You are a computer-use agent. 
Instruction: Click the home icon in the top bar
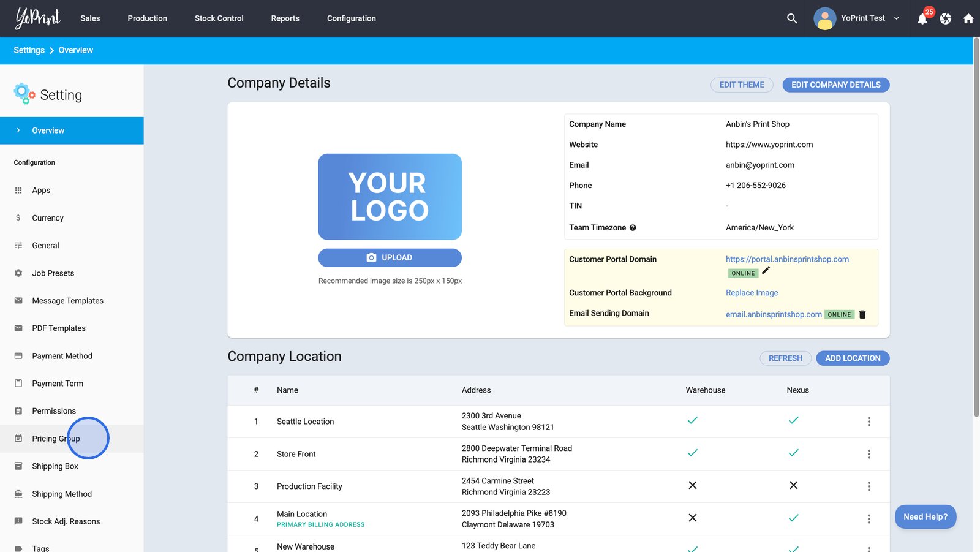[x=968, y=19]
